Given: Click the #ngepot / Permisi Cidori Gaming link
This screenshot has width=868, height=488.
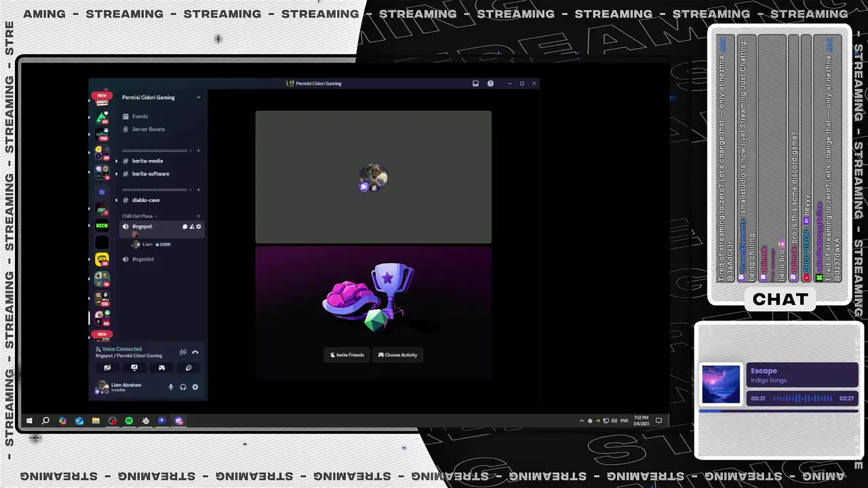Looking at the screenshot, I should (x=129, y=356).
